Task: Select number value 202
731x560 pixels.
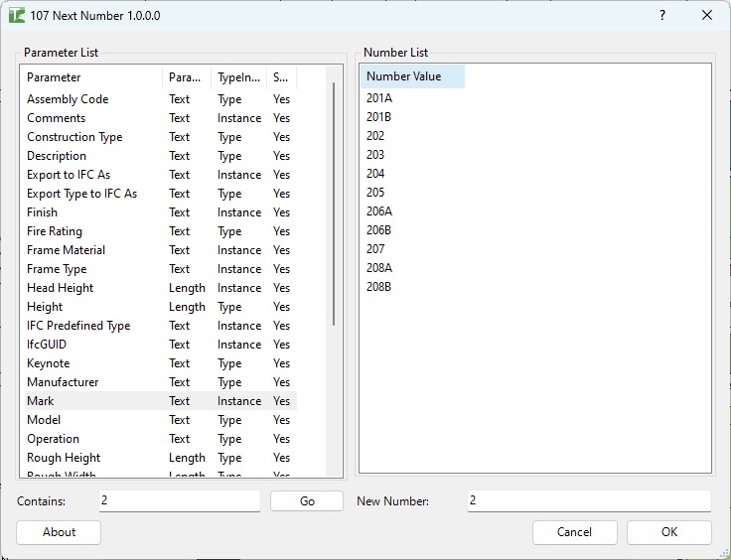Action: pyautogui.click(x=375, y=136)
